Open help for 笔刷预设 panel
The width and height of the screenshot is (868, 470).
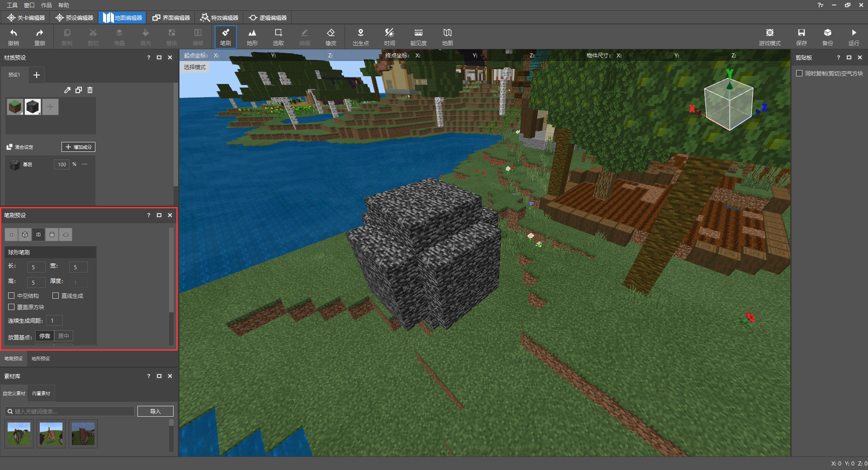[148, 215]
